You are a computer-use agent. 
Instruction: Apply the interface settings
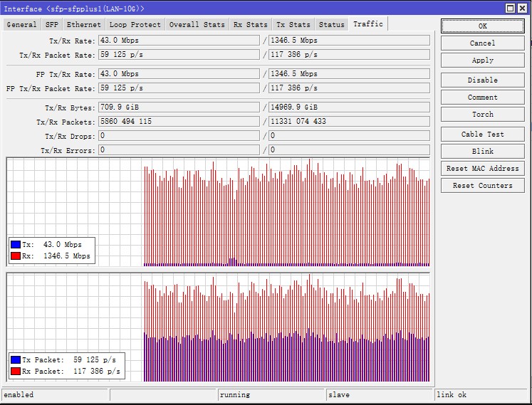pos(482,60)
